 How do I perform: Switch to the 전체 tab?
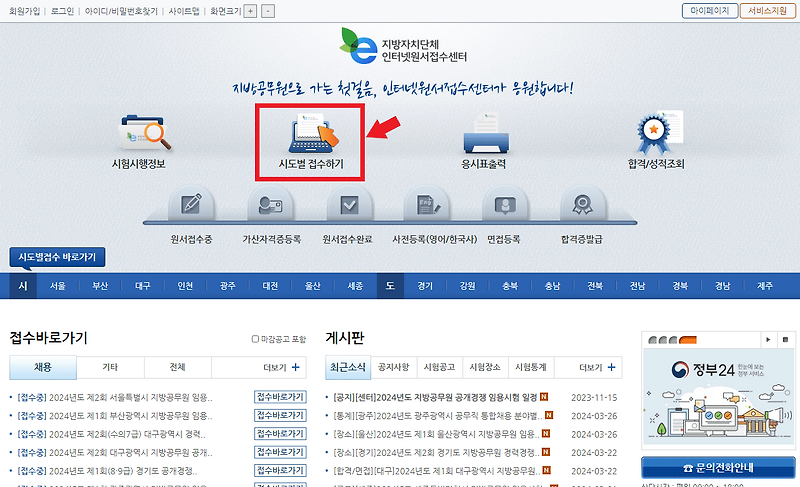pyautogui.click(x=178, y=367)
